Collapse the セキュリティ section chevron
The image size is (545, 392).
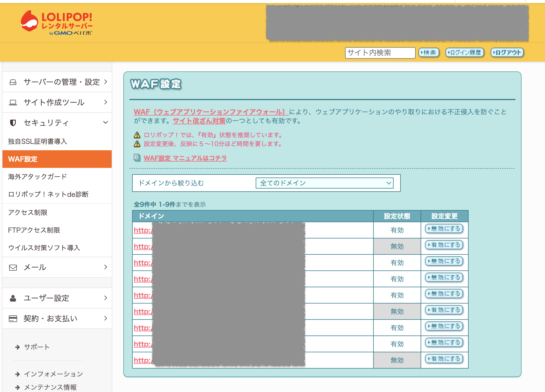(x=105, y=122)
